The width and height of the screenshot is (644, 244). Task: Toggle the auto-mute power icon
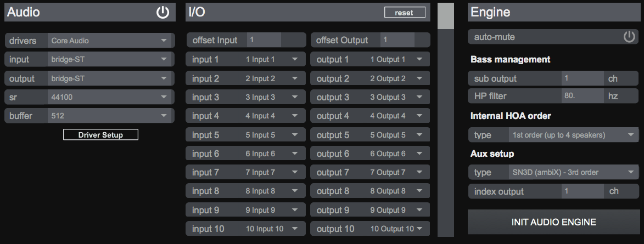[x=629, y=37]
